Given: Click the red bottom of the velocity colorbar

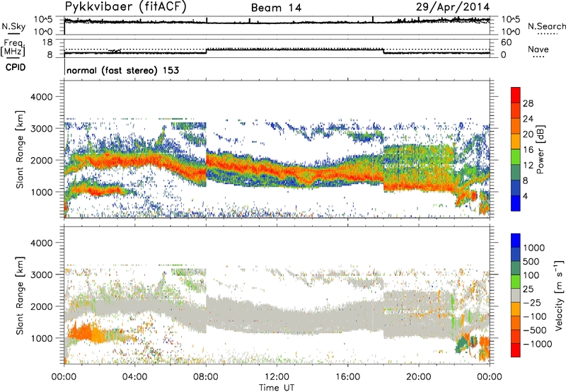Looking at the screenshot, I should click(x=516, y=350).
